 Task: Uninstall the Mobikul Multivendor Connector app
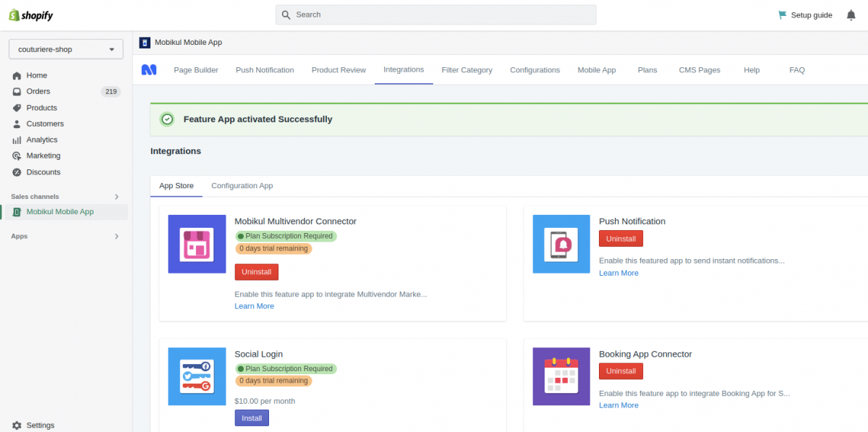256,272
